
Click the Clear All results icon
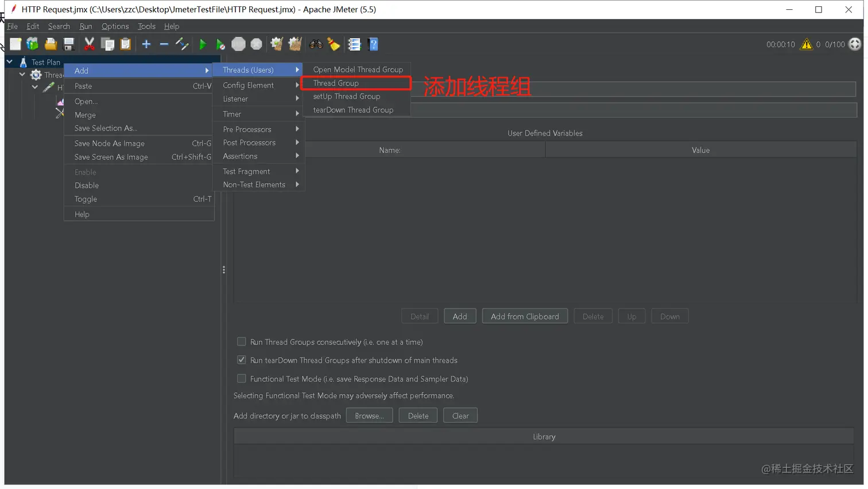[295, 44]
